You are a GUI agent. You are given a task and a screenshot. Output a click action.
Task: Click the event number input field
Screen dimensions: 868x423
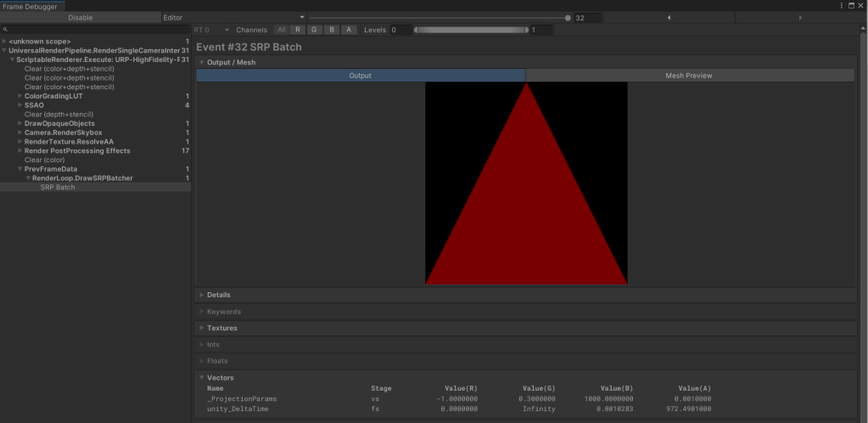587,17
